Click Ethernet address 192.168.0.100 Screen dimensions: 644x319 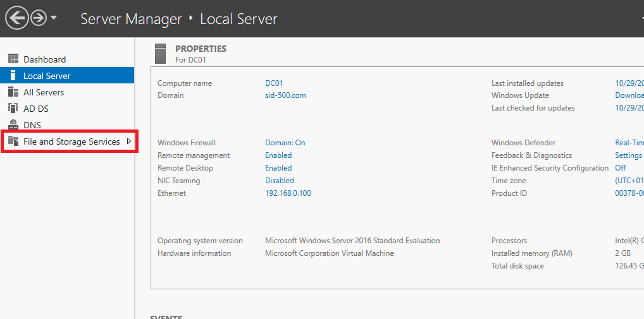(x=288, y=193)
